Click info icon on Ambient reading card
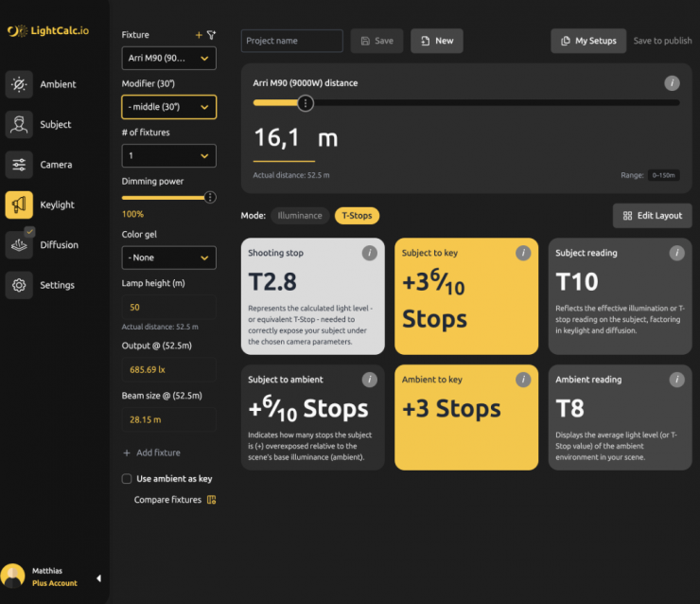Image resolution: width=700 pixels, height=604 pixels. tap(676, 380)
